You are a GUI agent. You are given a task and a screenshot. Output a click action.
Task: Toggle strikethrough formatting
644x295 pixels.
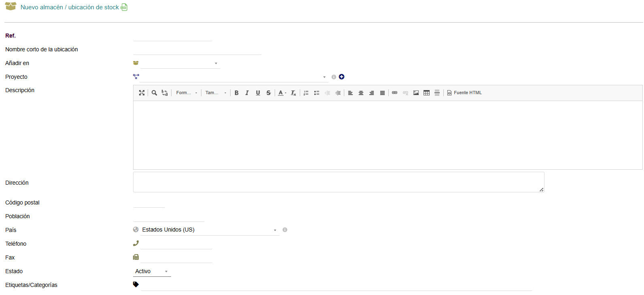(x=268, y=93)
